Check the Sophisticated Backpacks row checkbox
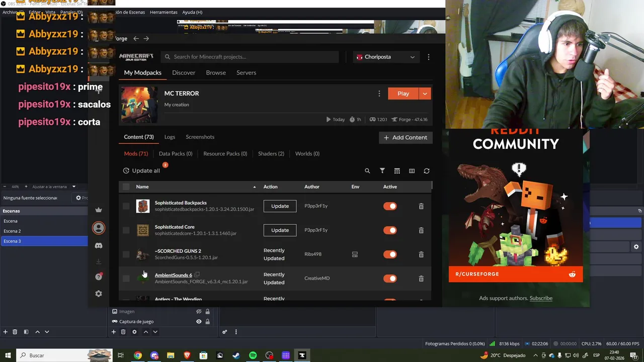The image size is (644, 362). [x=126, y=206]
